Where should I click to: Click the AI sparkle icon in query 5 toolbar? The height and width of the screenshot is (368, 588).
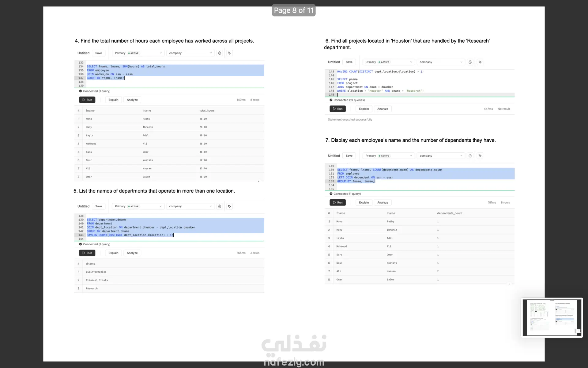point(230,206)
